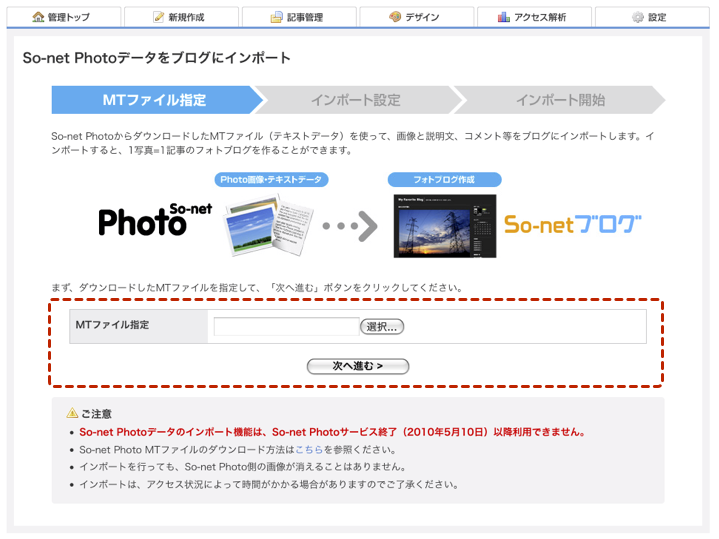The height and width of the screenshot is (539, 719).
Task: Click the bar chart icon for アクセス解析
Action: [504, 17]
